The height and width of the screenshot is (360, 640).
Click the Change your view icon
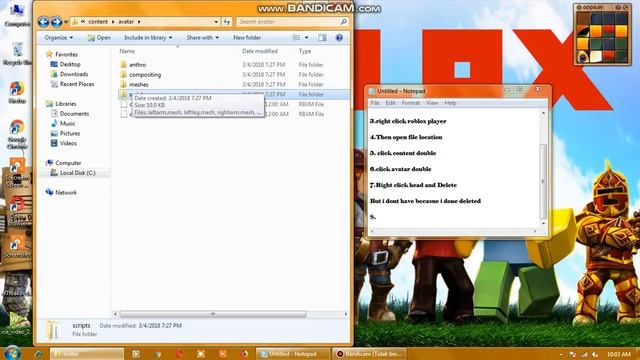[296, 38]
